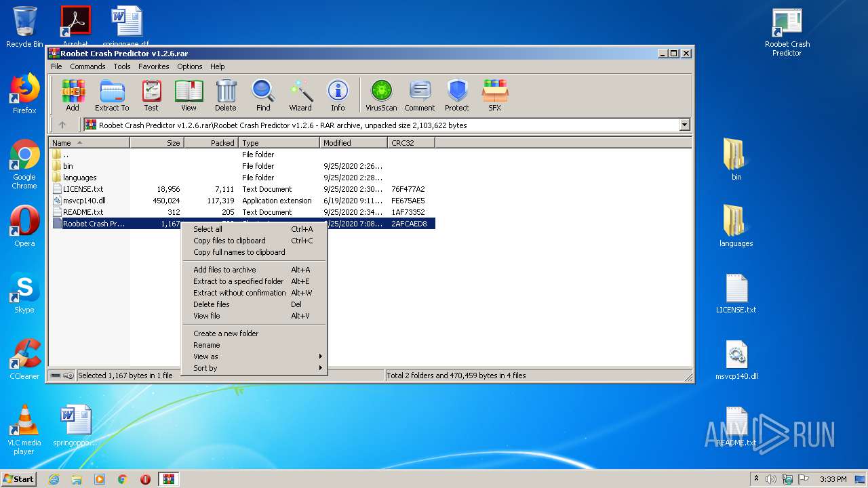Open the bin folder in archive list
The height and width of the screenshot is (488, 868).
click(x=68, y=166)
